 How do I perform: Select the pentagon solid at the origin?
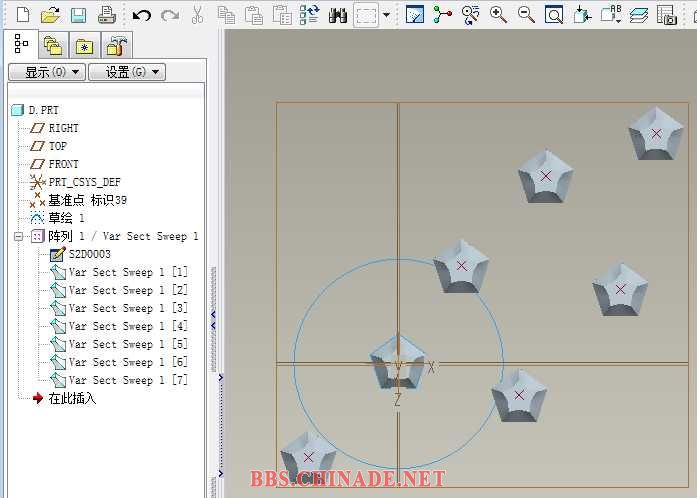click(398, 363)
